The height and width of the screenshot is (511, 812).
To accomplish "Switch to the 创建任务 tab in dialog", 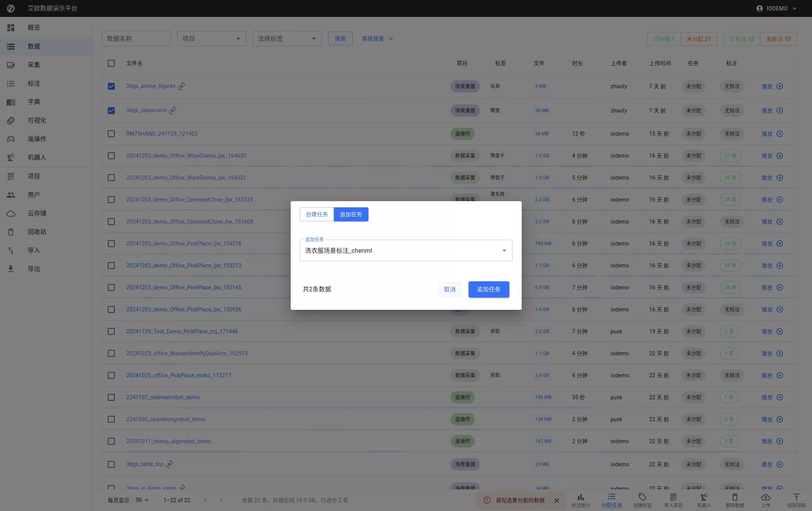I will coord(316,214).
